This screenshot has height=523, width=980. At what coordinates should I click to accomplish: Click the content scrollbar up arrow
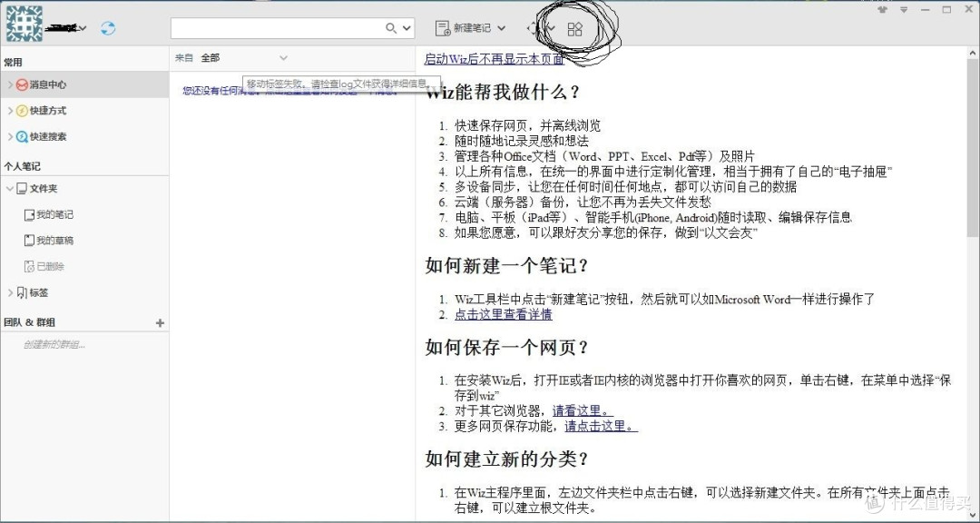coord(974,55)
